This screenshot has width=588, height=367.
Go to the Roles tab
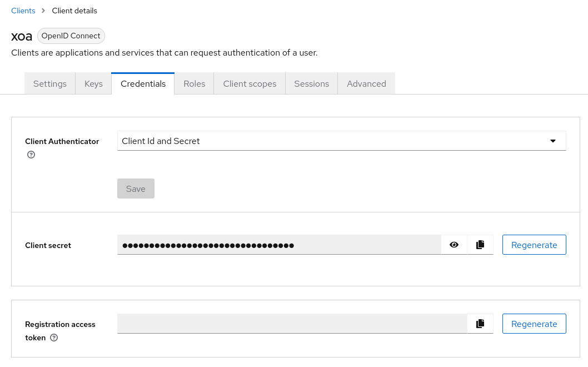[x=195, y=83]
